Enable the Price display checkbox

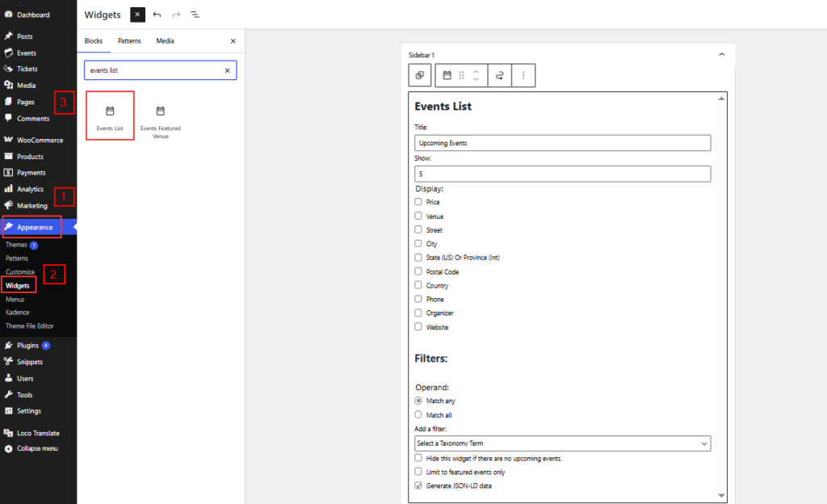click(418, 202)
